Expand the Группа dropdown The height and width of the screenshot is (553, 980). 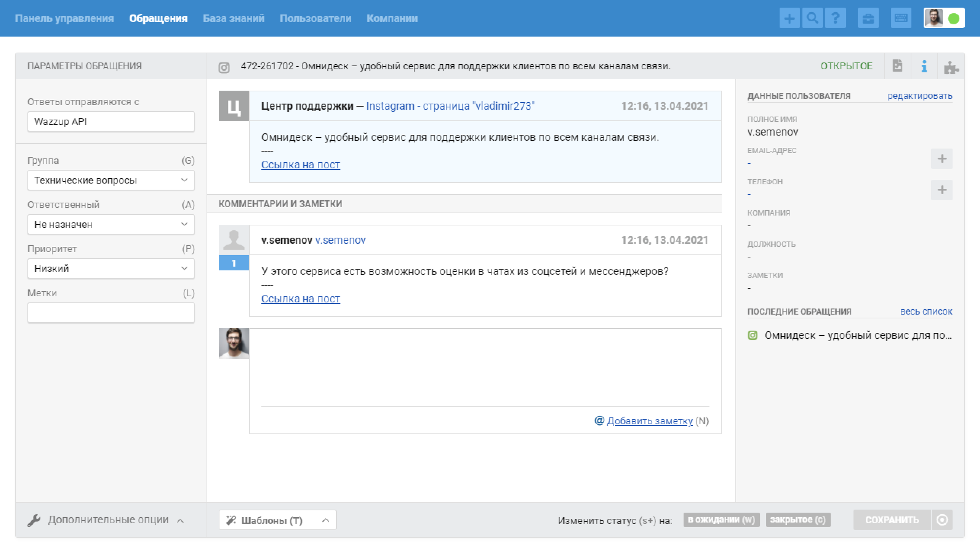coord(111,180)
